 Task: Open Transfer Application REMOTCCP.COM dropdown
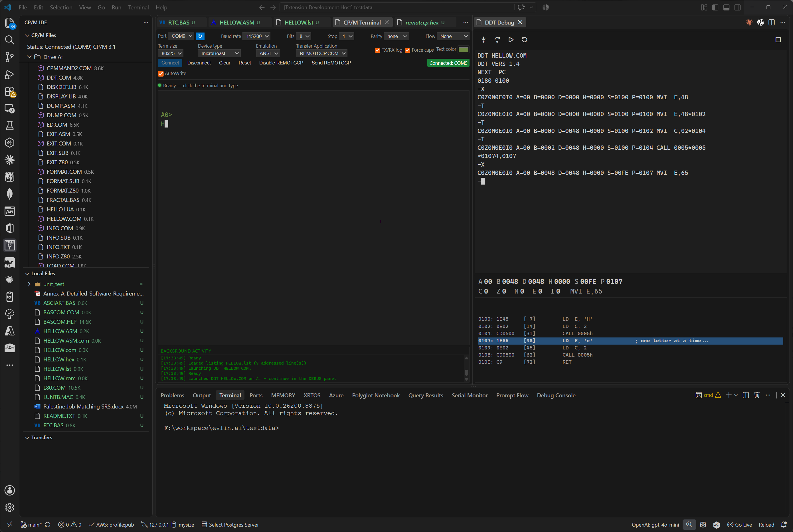tap(322, 53)
